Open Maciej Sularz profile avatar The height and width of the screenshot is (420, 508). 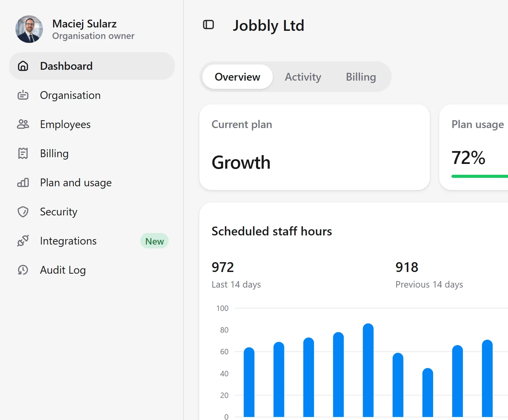pyautogui.click(x=29, y=29)
